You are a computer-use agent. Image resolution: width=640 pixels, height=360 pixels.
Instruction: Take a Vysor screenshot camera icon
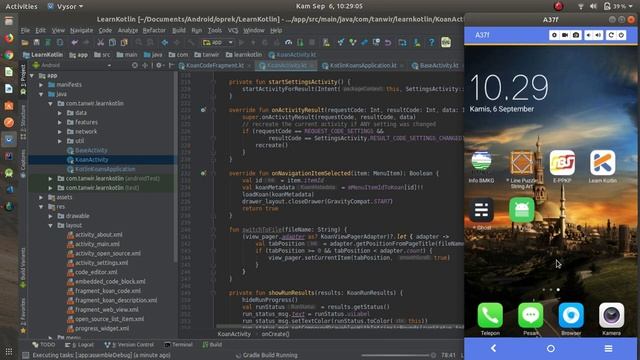pyautogui.click(x=576, y=36)
